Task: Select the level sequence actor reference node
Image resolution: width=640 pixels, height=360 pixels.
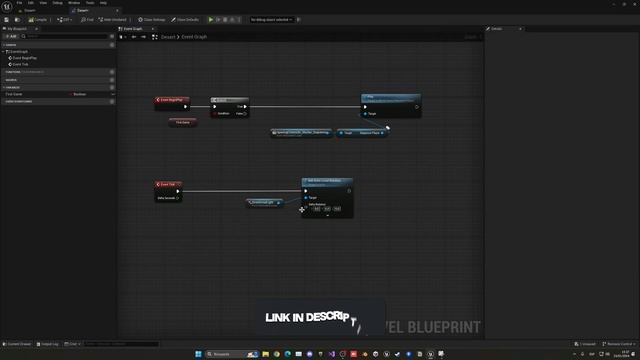Action: coord(301,133)
